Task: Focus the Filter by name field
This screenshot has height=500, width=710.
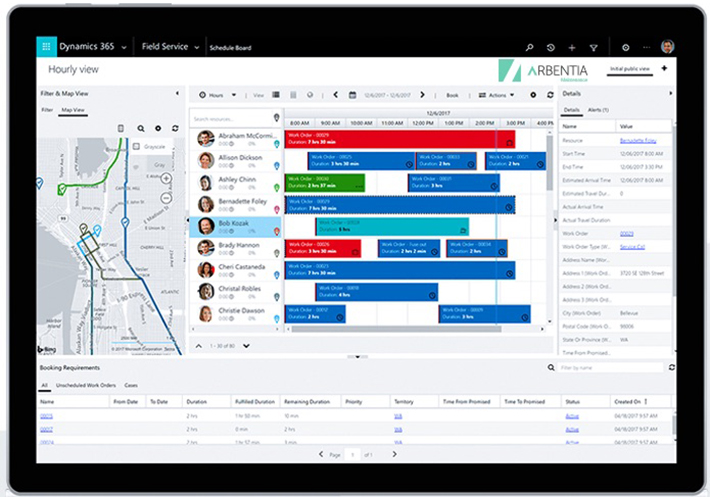Action: point(610,368)
